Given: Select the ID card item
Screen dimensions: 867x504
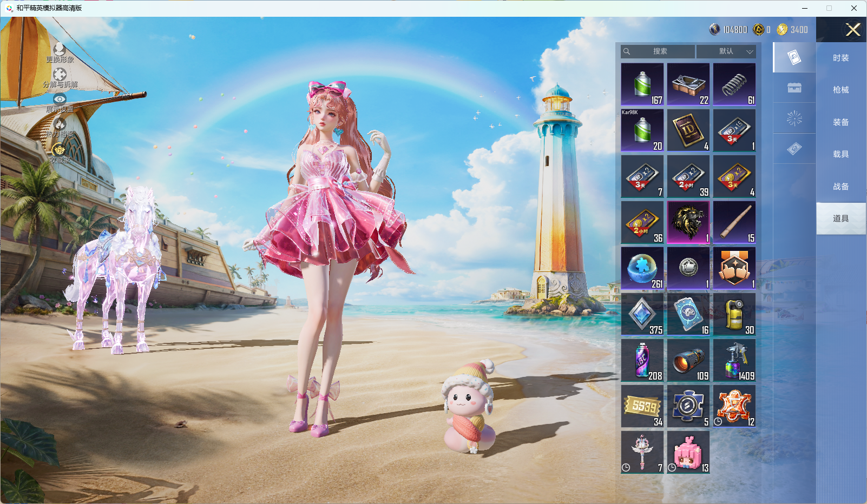Looking at the screenshot, I should point(688,130).
